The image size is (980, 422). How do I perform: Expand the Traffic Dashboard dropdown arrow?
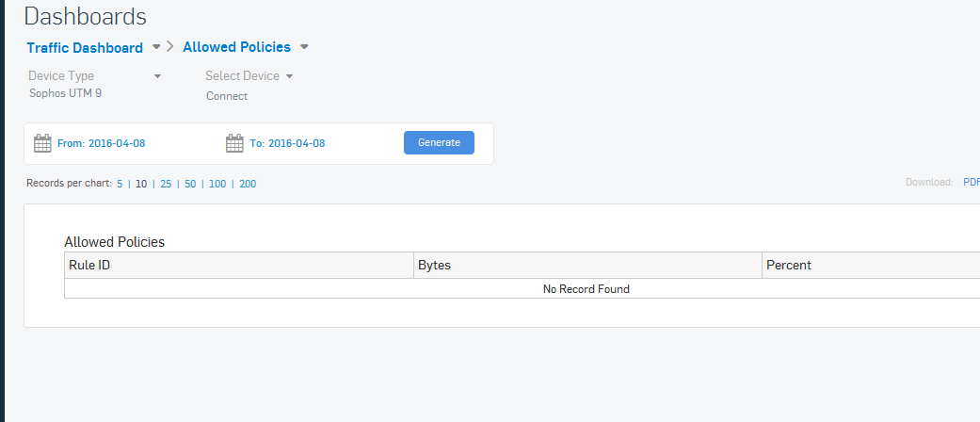156,47
